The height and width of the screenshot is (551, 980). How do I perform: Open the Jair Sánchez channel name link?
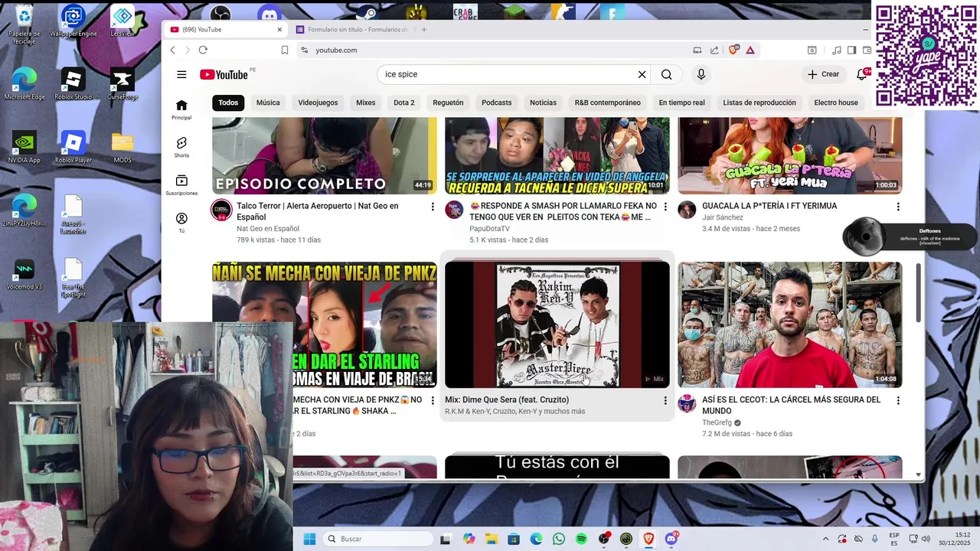[x=723, y=217]
